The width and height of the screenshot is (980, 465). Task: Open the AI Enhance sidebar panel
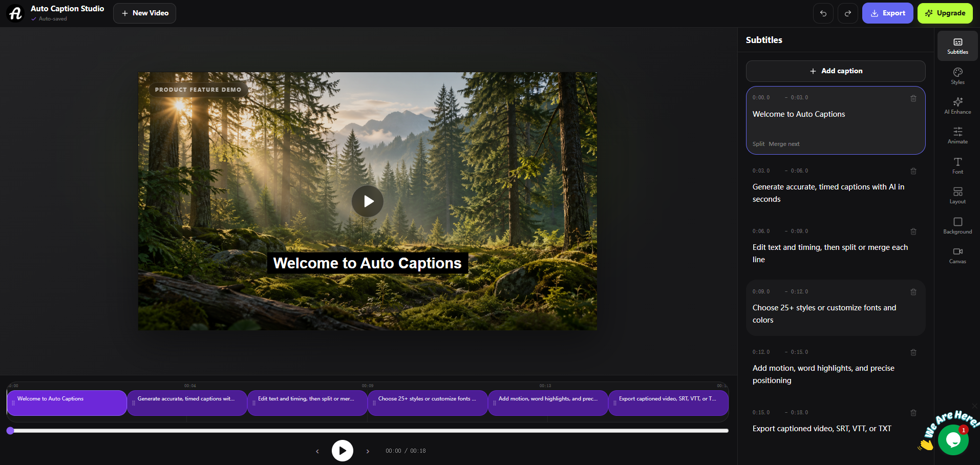pyautogui.click(x=957, y=105)
